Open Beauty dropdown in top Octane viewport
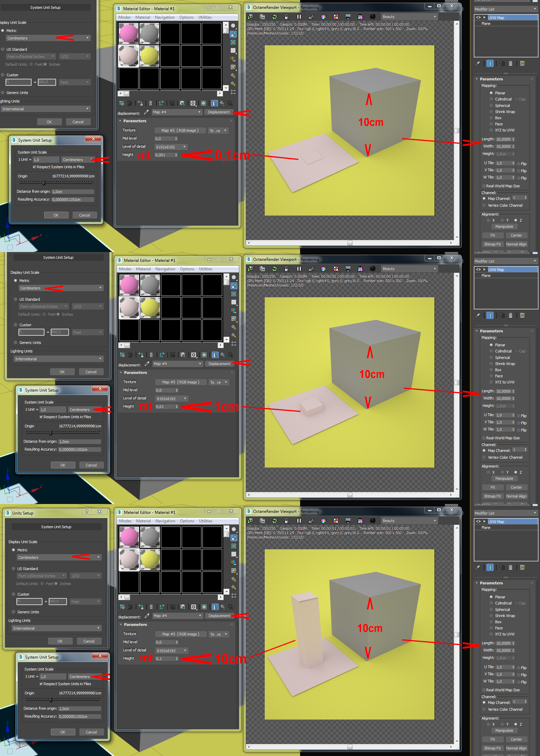 pos(409,17)
